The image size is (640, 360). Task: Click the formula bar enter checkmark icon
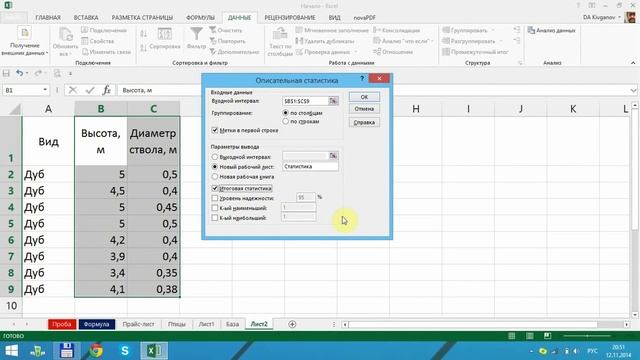click(90, 90)
